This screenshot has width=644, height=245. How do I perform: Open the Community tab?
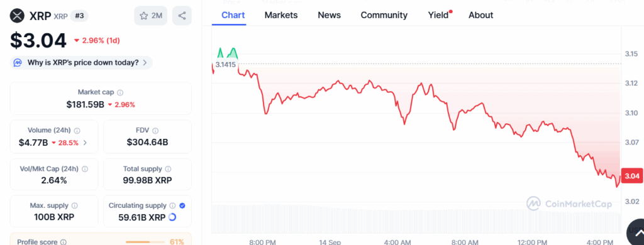point(384,15)
